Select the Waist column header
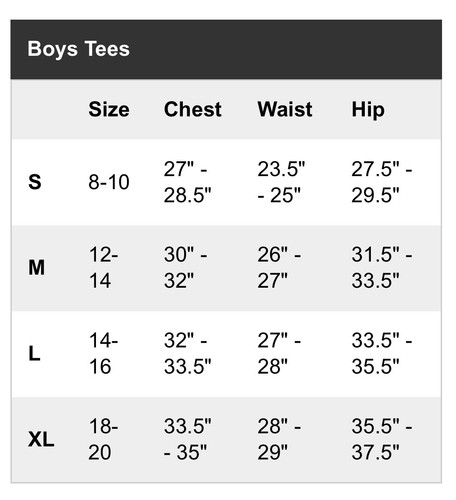The image size is (456, 500). tap(285, 109)
